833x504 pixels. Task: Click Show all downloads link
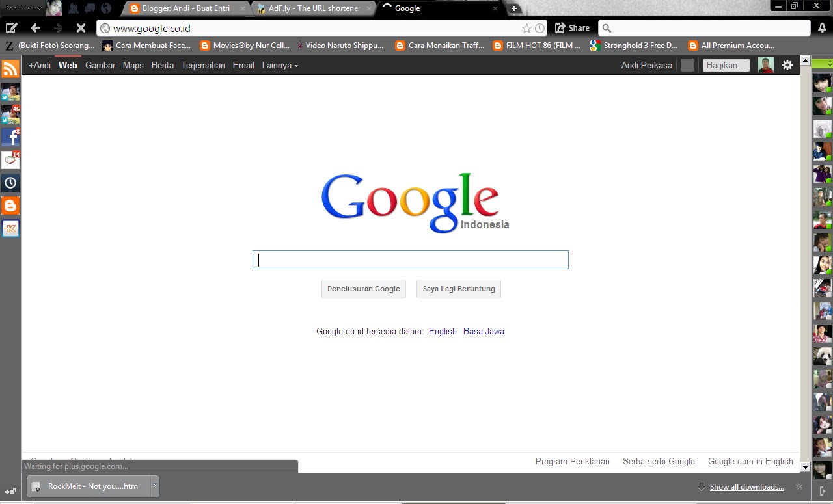click(x=746, y=486)
